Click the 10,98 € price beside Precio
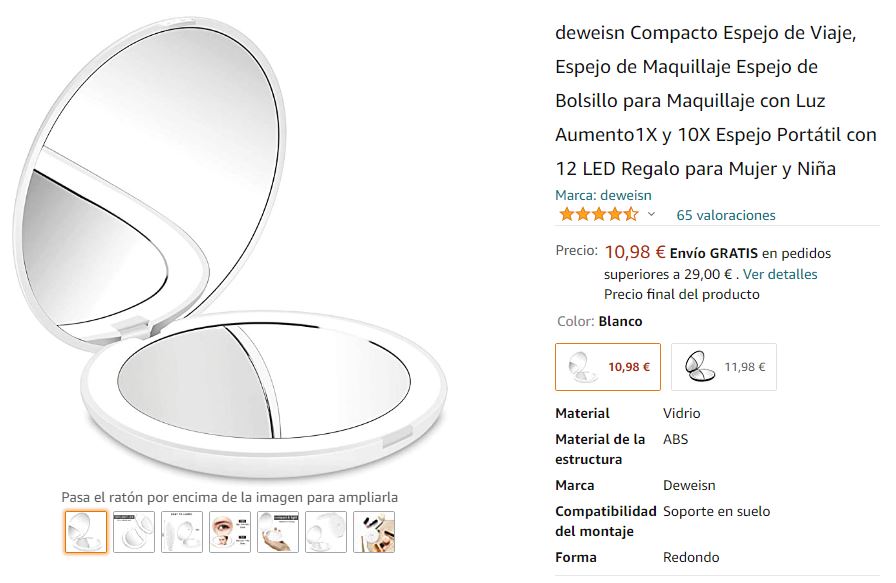Image resolution: width=896 pixels, height=583 pixels. click(635, 252)
